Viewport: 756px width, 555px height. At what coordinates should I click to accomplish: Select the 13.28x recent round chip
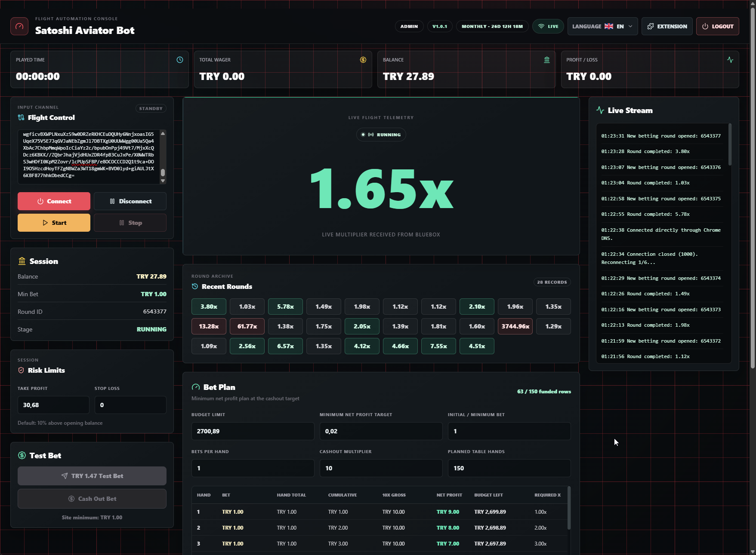(209, 326)
